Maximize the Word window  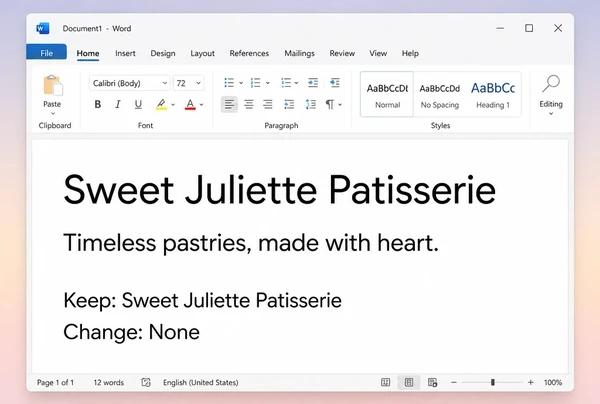tap(529, 28)
